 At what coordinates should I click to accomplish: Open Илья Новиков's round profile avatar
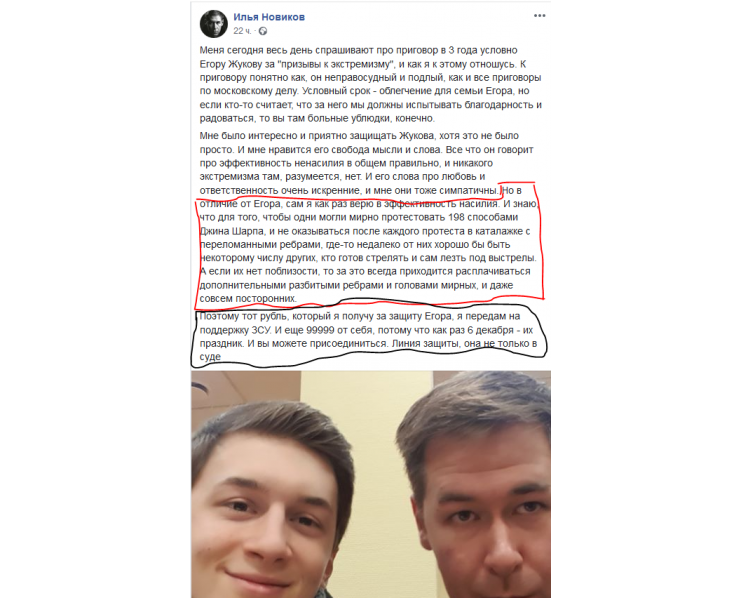214,24
